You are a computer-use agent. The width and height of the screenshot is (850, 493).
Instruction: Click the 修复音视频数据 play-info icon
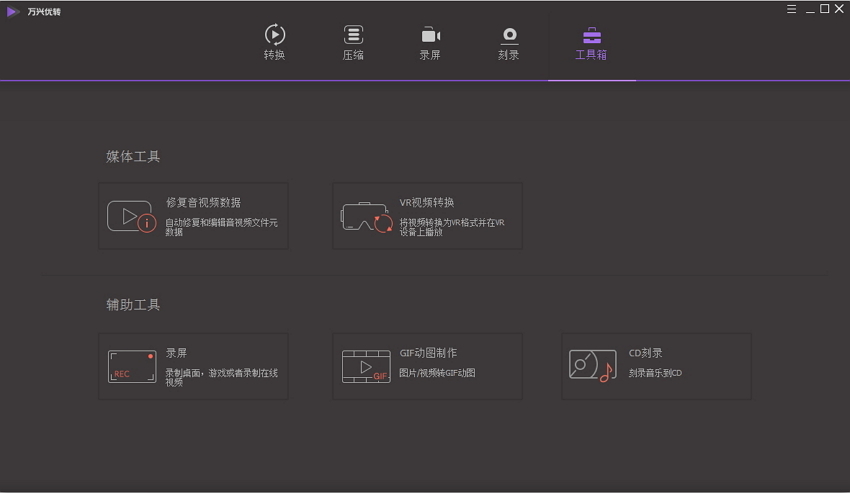pos(131,216)
